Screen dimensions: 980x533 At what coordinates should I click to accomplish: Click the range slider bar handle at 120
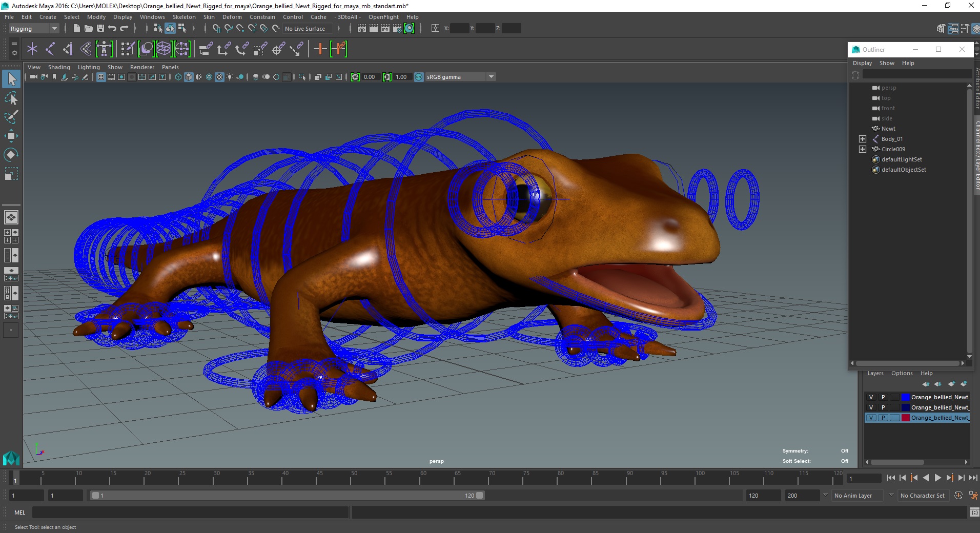click(x=480, y=496)
